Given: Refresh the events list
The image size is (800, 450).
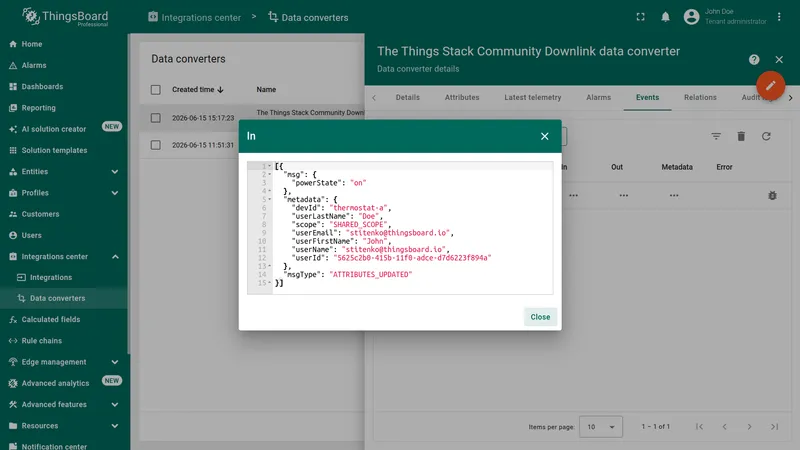Looking at the screenshot, I should [x=766, y=136].
